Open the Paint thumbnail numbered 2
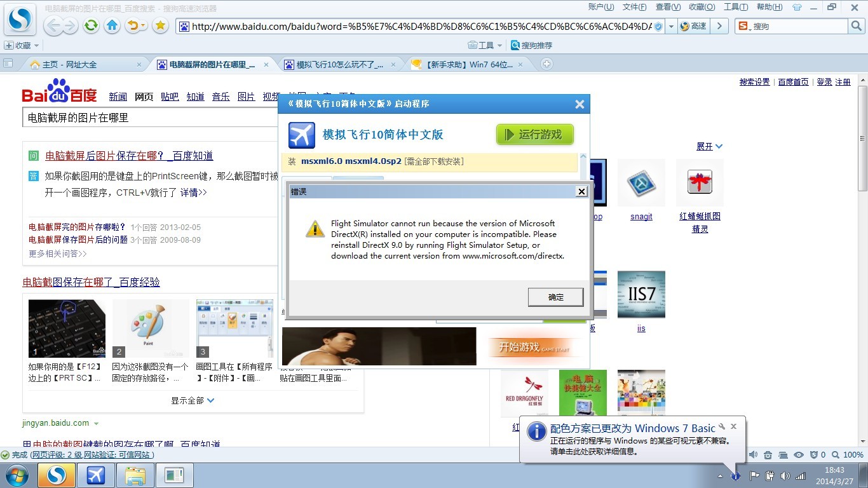 coord(151,329)
